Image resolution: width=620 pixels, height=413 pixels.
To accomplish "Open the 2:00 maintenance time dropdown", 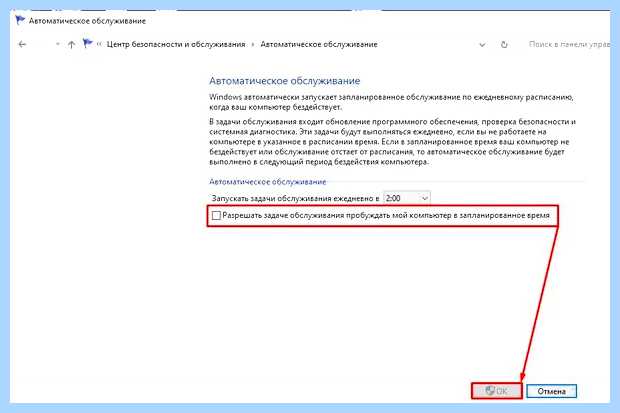I will pos(407,198).
